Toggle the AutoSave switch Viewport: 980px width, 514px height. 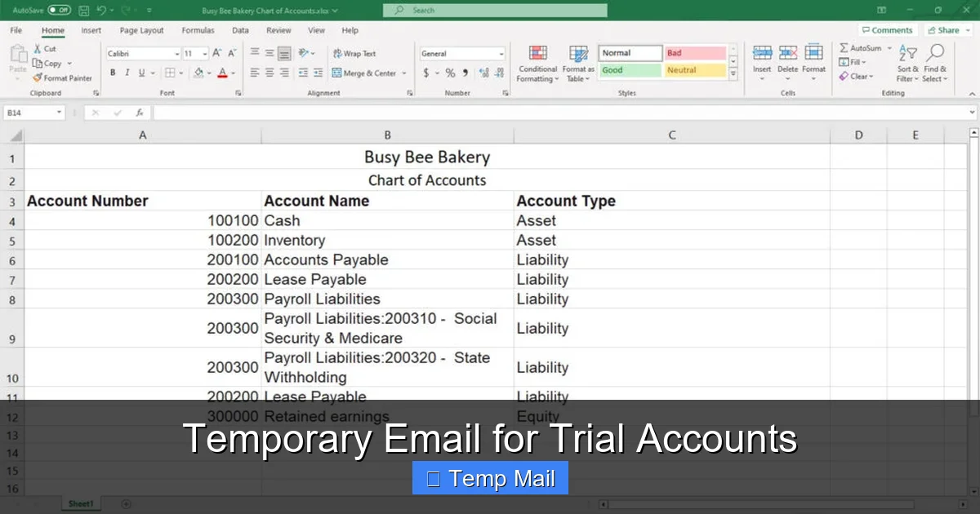pos(59,10)
